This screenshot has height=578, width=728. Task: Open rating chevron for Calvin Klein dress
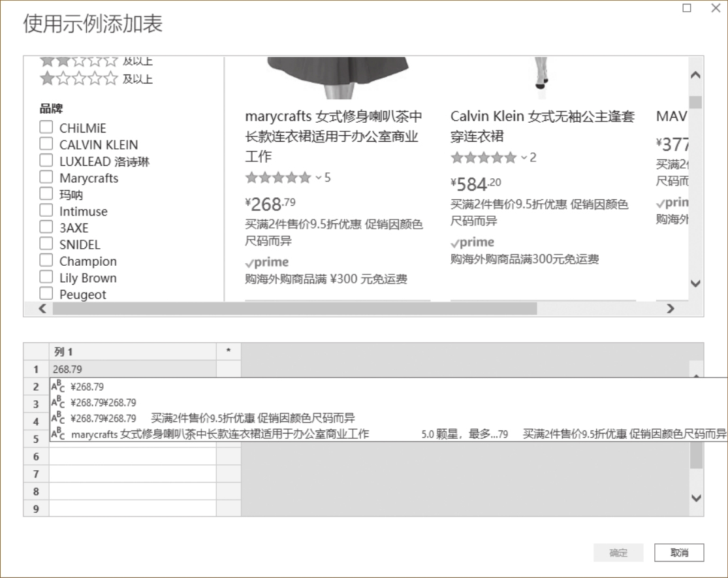click(524, 157)
